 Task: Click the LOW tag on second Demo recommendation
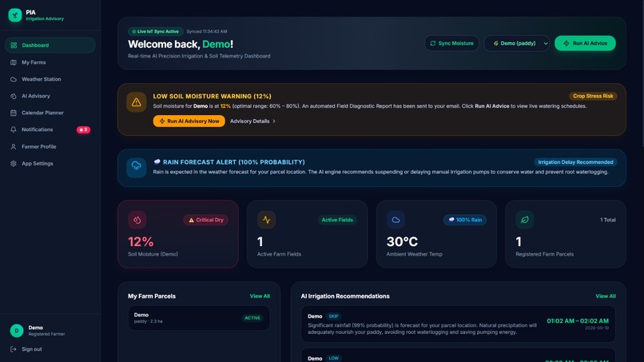pos(333,358)
